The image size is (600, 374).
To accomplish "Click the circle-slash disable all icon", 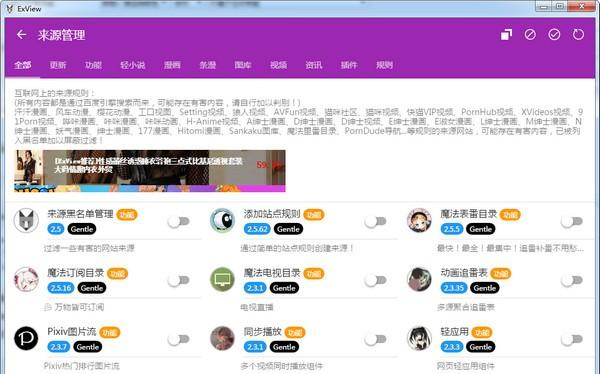I will pos(530,35).
